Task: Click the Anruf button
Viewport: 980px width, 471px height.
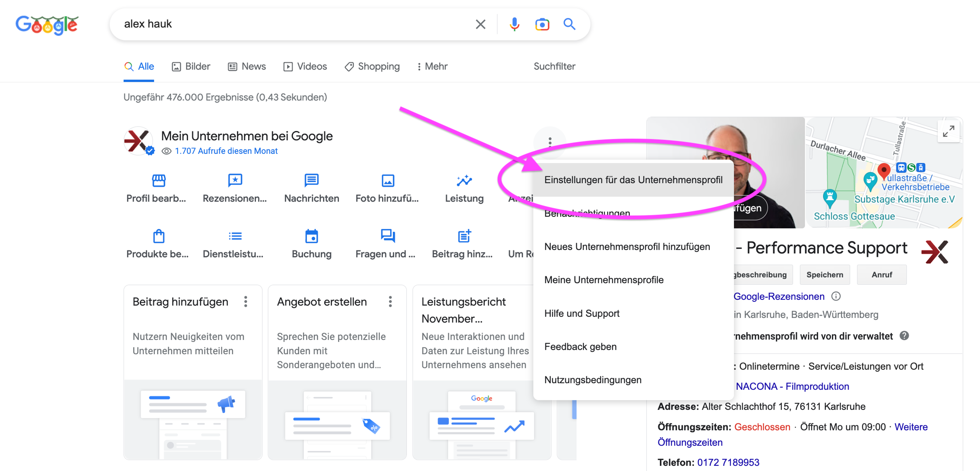Action: [881, 275]
